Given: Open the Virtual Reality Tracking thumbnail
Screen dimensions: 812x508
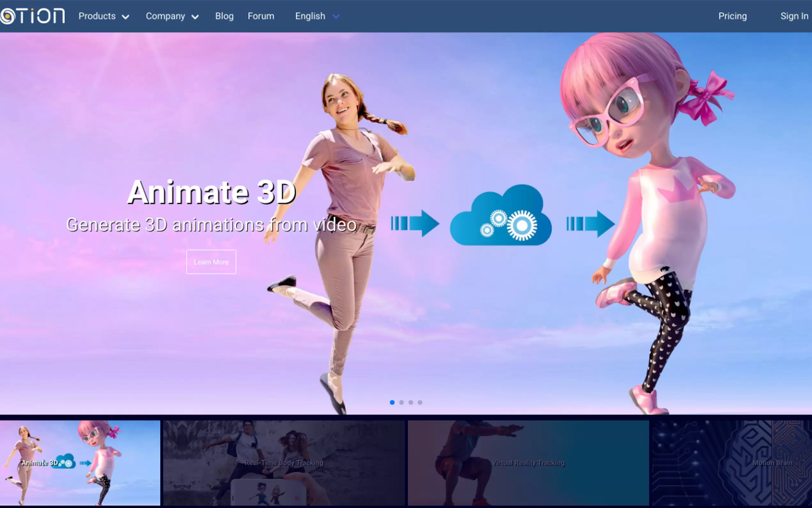Looking at the screenshot, I should (528, 463).
